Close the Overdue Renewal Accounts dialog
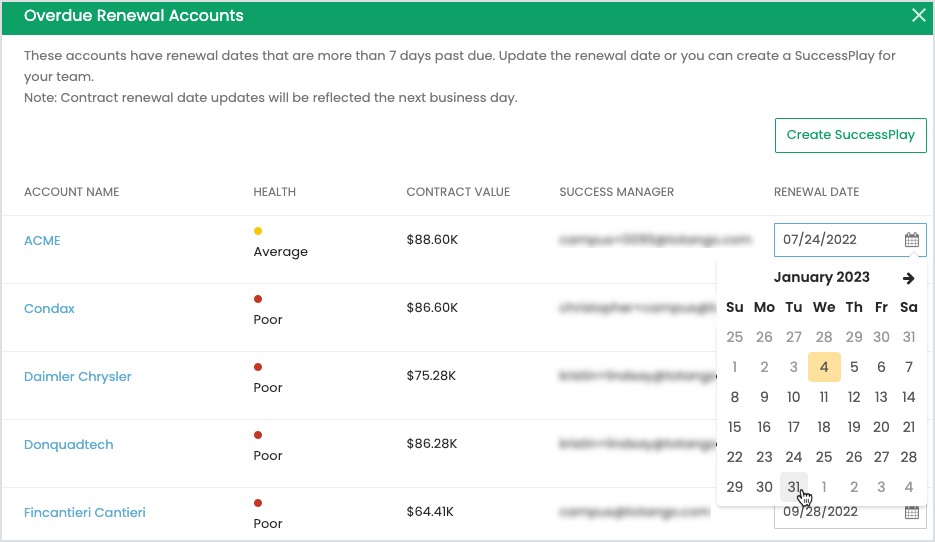This screenshot has height=542, width=935. pyautogui.click(x=918, y=16)
